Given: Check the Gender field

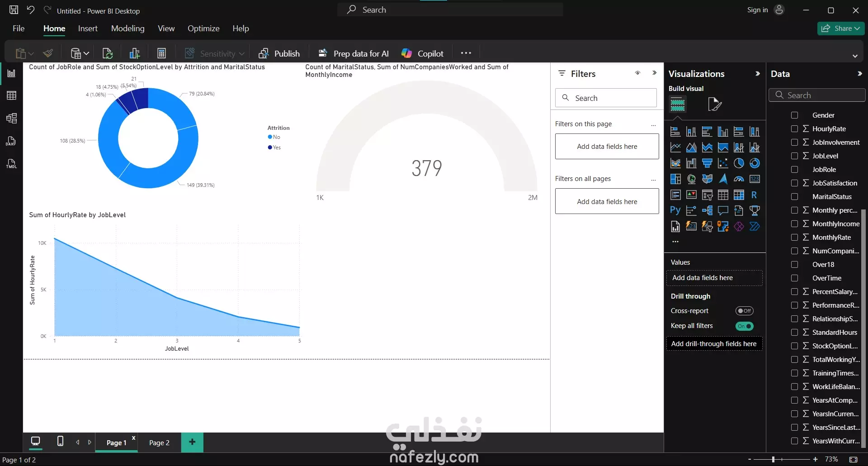Looking at the screenshot, I should pos(794,115).
